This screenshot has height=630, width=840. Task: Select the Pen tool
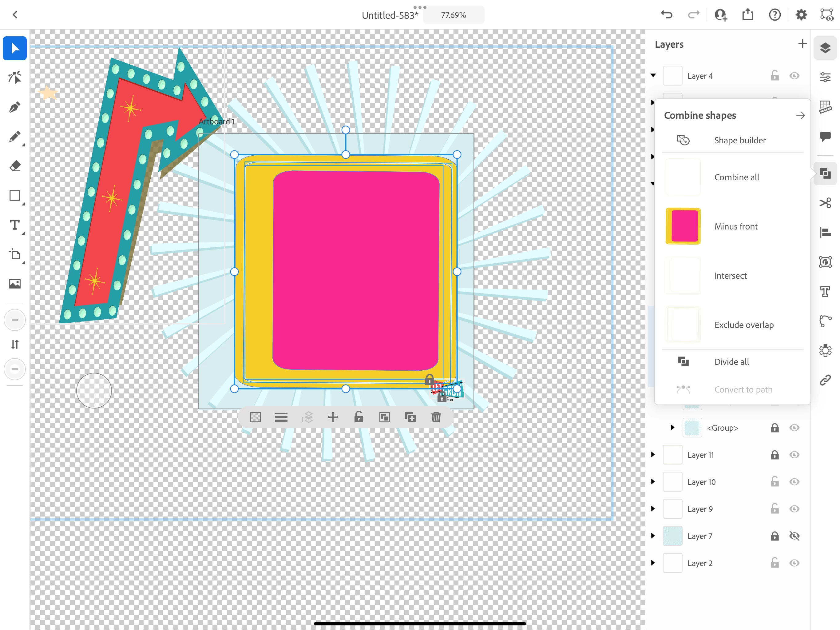click(x=14, y=107)
